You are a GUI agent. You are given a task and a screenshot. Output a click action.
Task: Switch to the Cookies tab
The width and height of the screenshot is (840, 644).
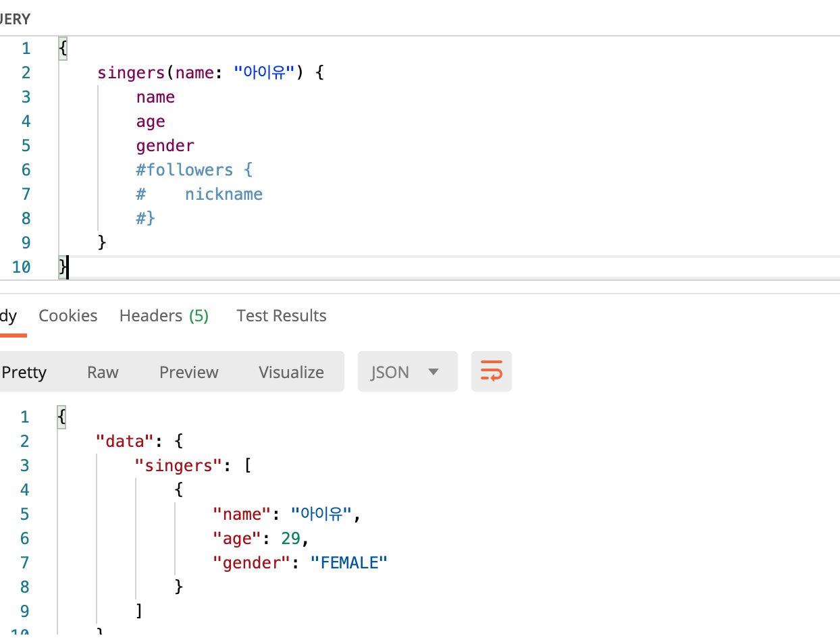(68, 315)
